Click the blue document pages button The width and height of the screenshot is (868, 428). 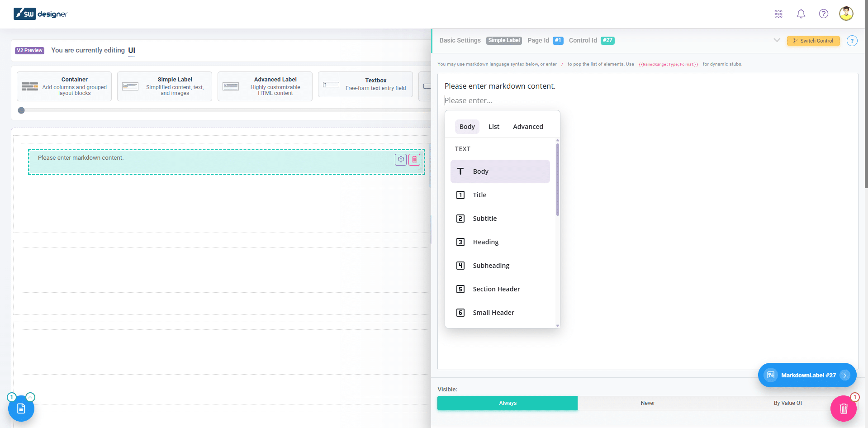21,409
